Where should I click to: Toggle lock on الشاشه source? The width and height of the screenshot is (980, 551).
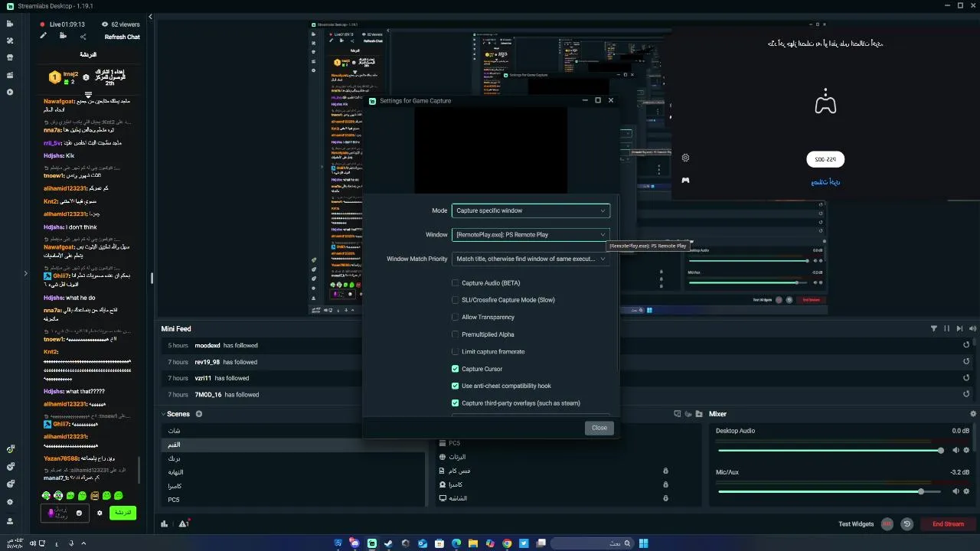point(665,498)
